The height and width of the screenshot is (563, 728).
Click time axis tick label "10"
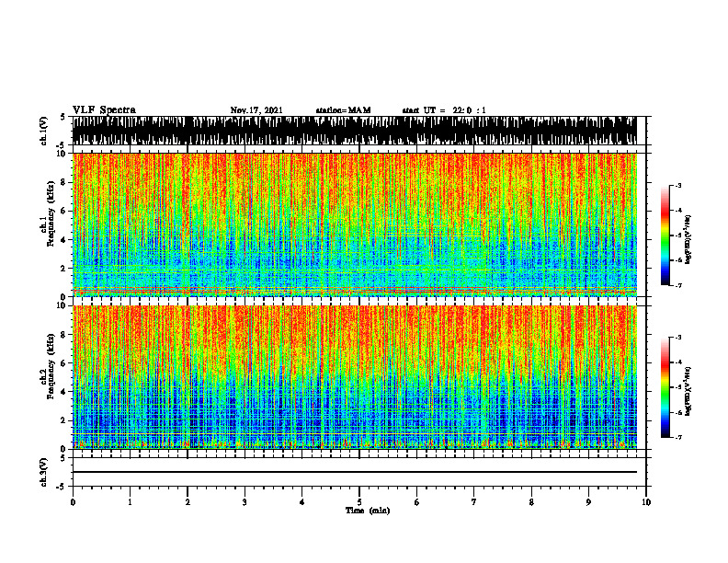coord(646,502)
